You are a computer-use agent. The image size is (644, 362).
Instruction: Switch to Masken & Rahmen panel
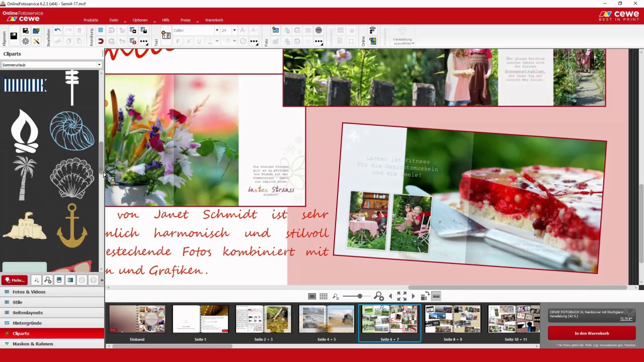coord(52,344)
